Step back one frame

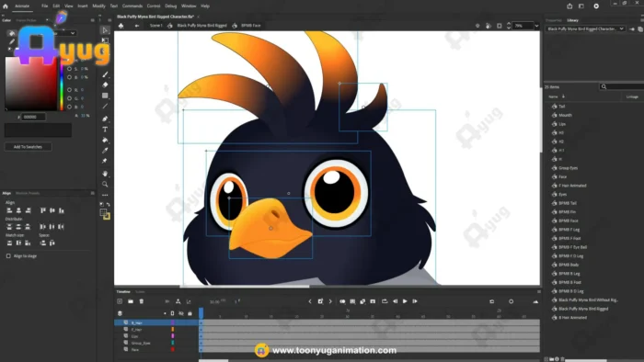395,301
